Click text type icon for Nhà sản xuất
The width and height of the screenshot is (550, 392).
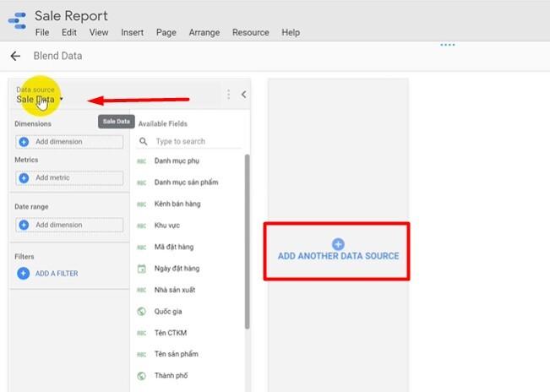(x=142, y=290)
